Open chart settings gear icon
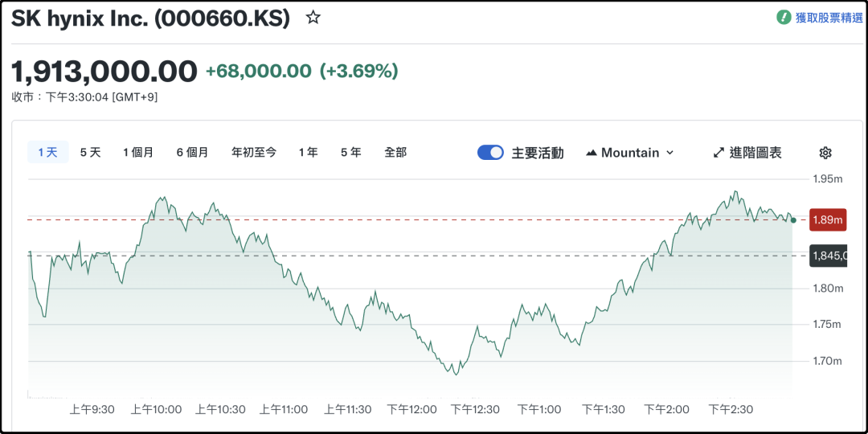Screen dimensions: 868x434 pyautogui.click(x=825, y=153)
